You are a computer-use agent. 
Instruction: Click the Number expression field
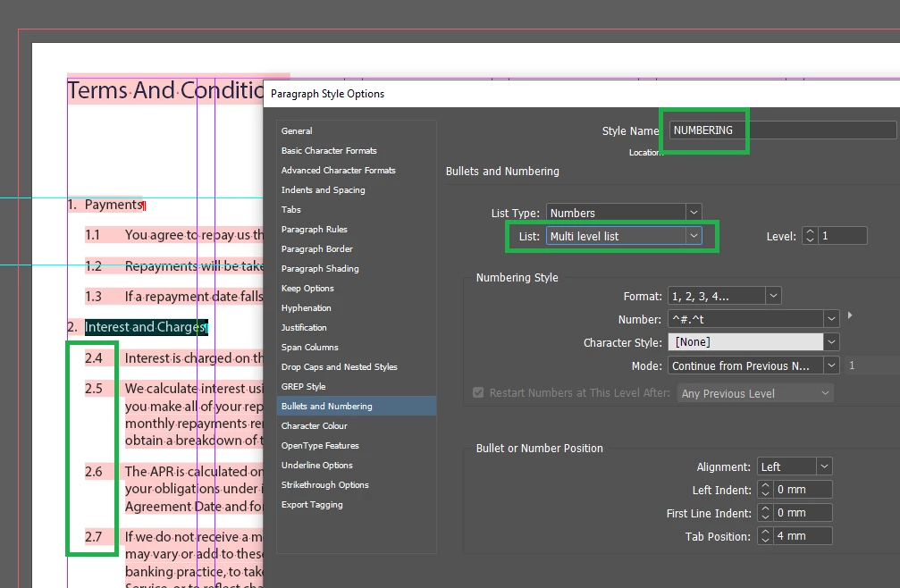coord(745,319)
